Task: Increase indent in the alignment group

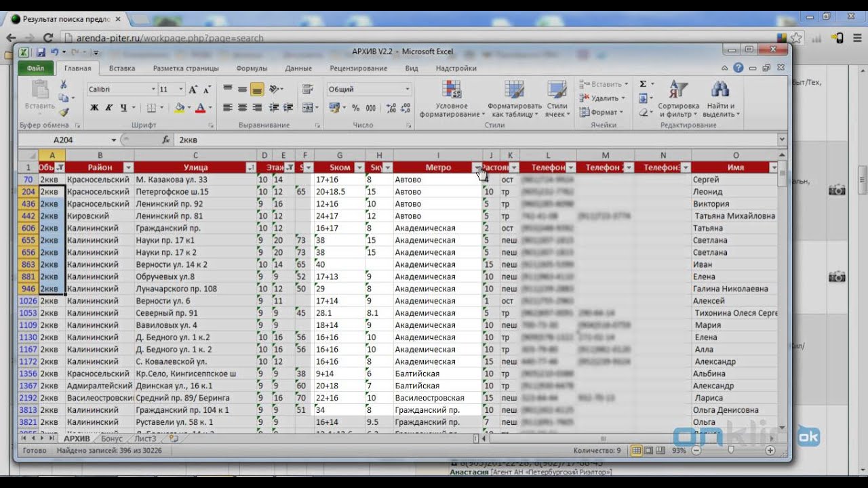Action: pos(287,108)
